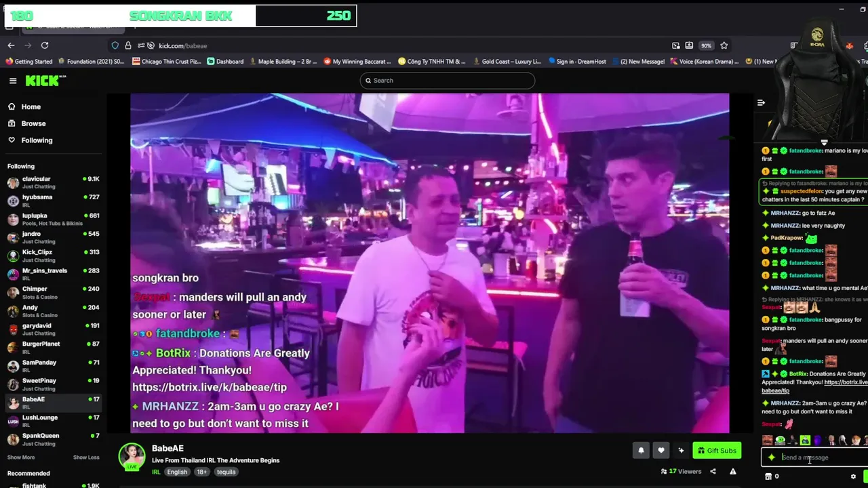Open the My Winning Baccarat bookmark

[x=357, y=62]
